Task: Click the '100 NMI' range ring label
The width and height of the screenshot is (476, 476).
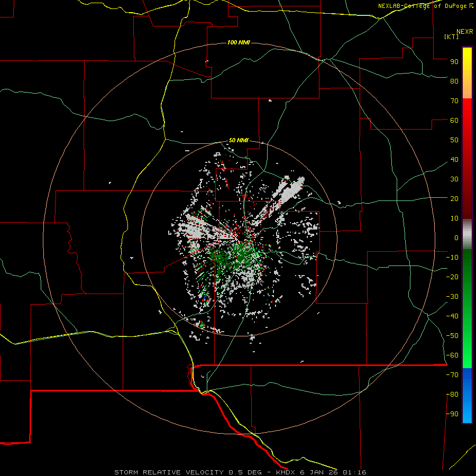Action: [x=239, y=42]
